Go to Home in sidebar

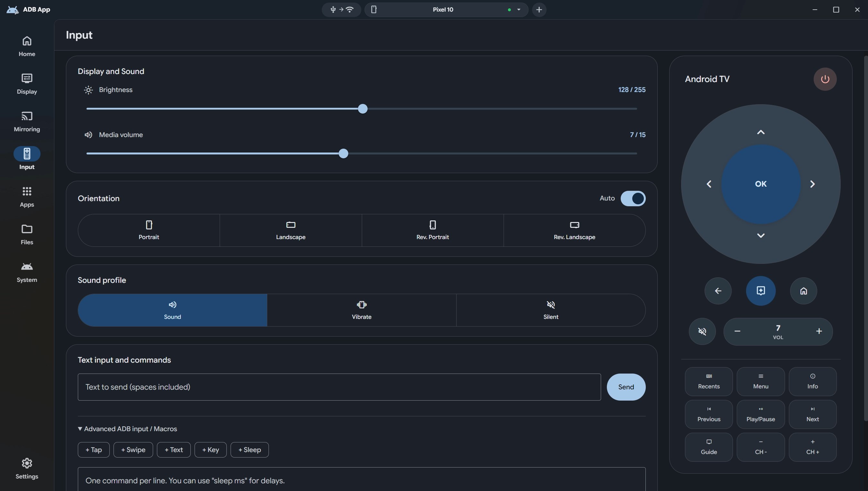point(27,46)
